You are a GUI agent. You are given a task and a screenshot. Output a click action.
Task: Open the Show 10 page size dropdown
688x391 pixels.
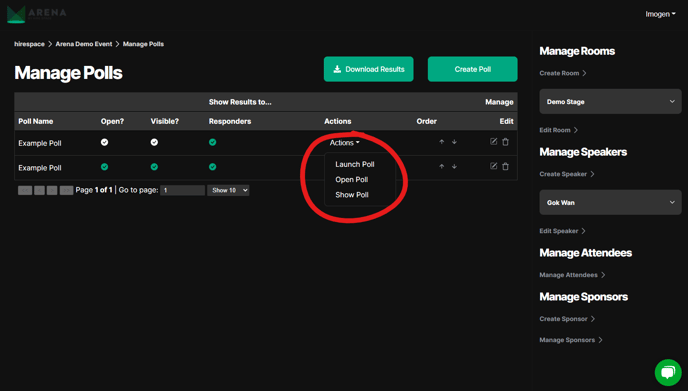click(x=228, y=190)
